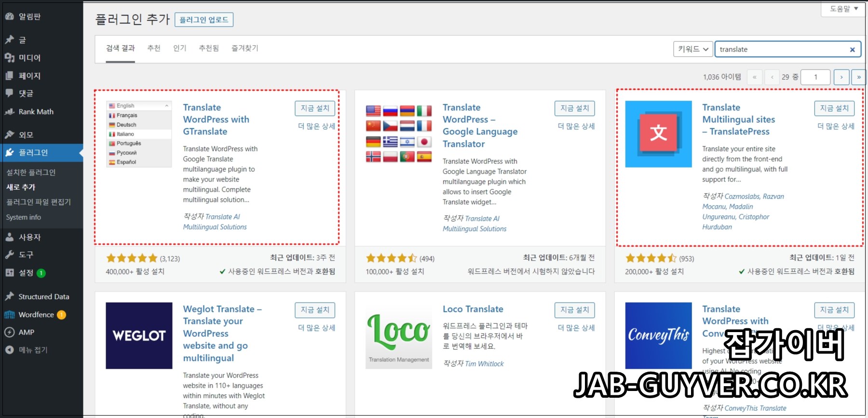
Task: Click the AMP lightning circle icon
Action: 9,332
